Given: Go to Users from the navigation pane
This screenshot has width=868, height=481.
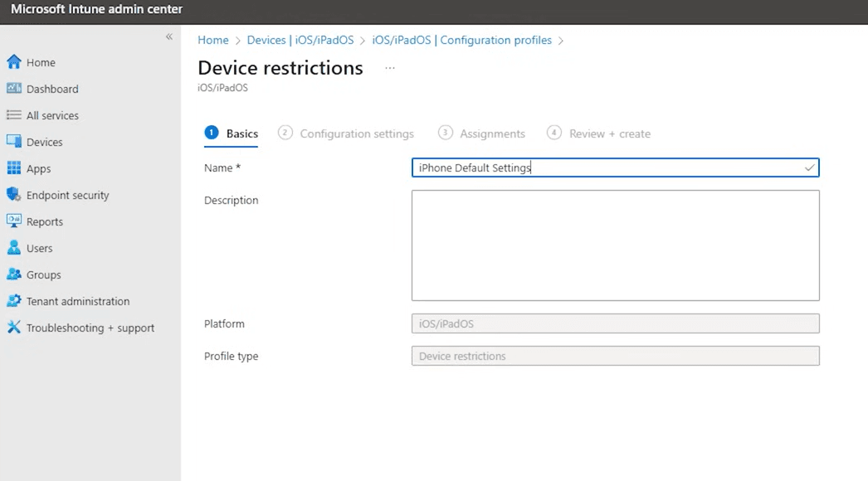Looking at the screenshot, I should [40, 248].
